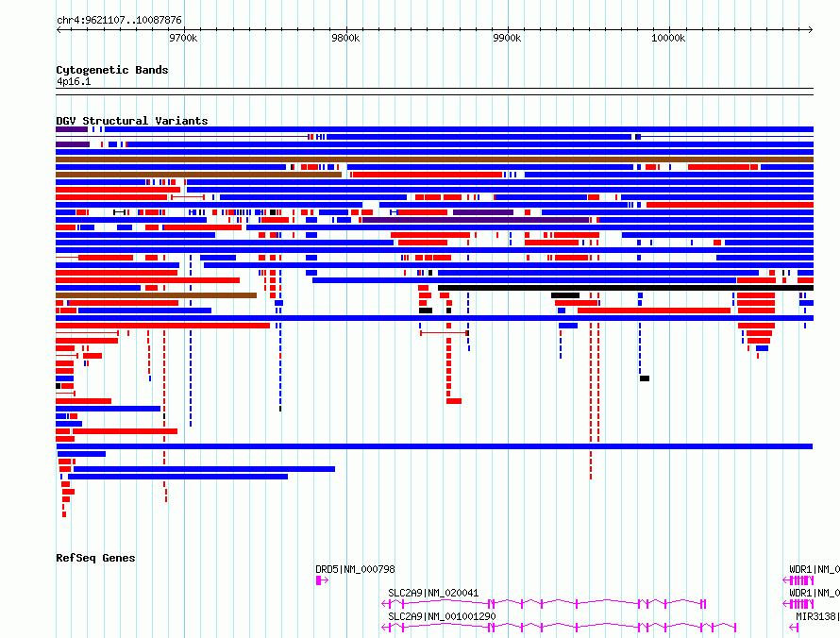
Task: Select the red variant bar right of 10000k in the eleventh row
Action: point(731,205)
